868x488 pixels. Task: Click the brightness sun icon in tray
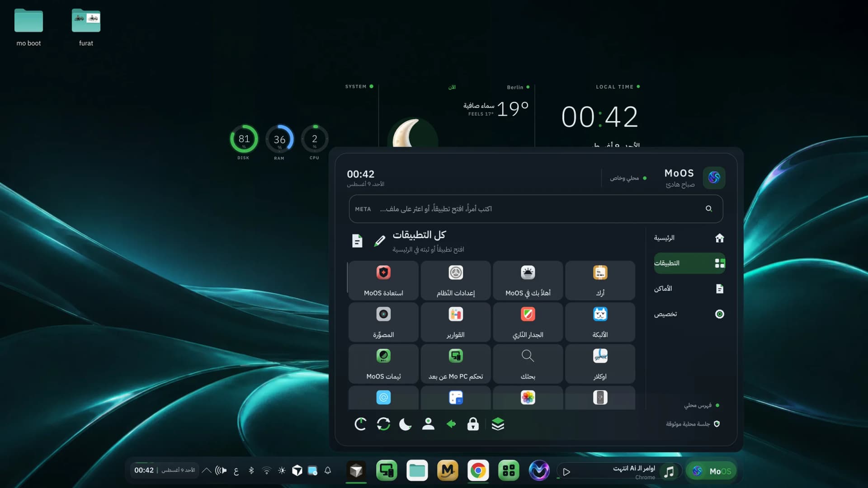click(282, 471)
